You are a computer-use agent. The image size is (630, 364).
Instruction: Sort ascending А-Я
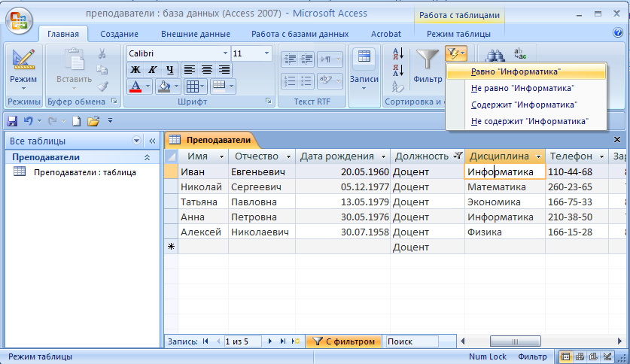pos(397,53)
